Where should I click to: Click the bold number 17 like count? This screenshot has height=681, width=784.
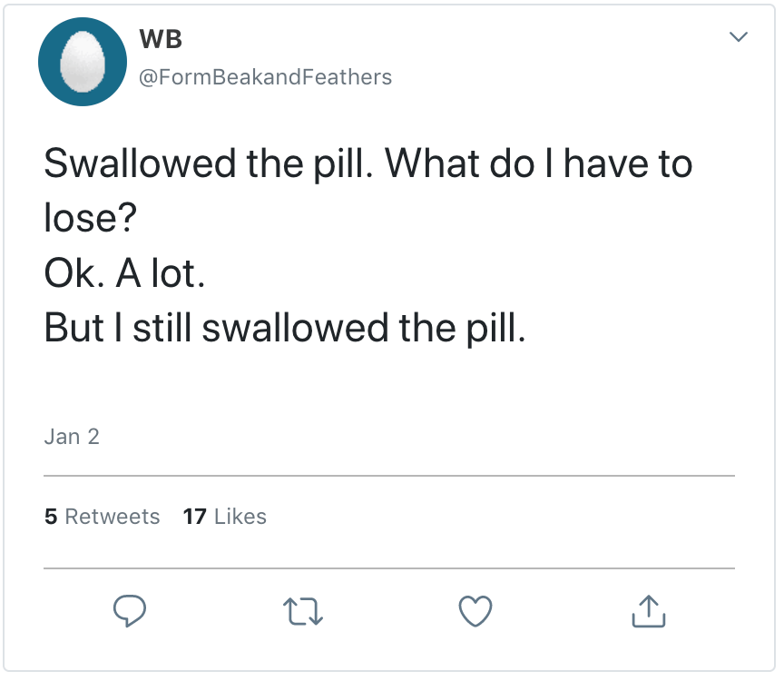(194, 517)
